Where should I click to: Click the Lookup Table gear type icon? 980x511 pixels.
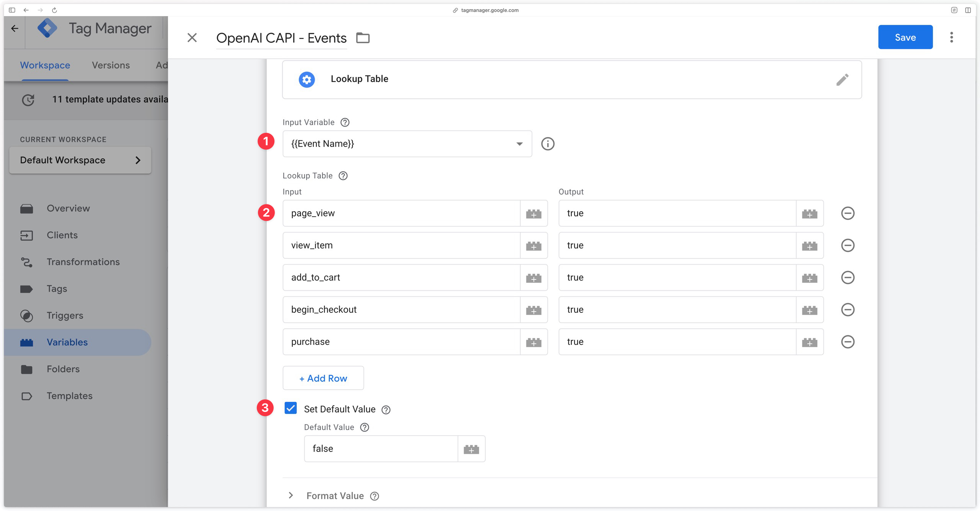tap(307, 79)
